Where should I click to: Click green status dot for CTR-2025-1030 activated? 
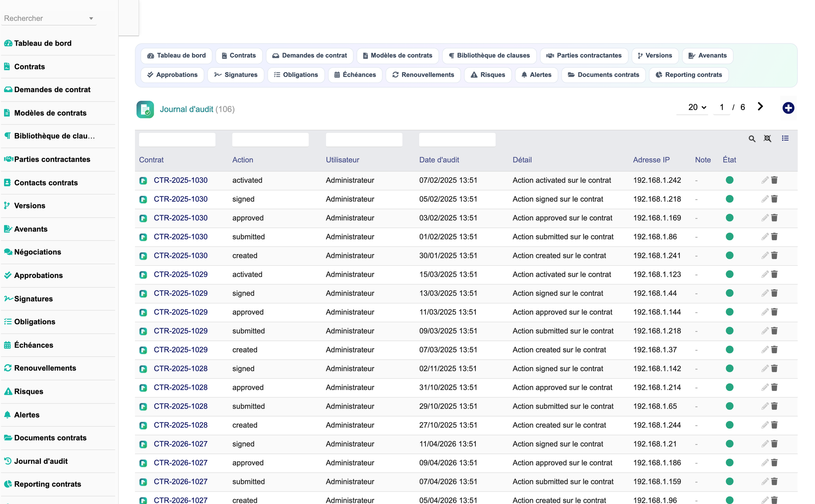coord(730,180)
